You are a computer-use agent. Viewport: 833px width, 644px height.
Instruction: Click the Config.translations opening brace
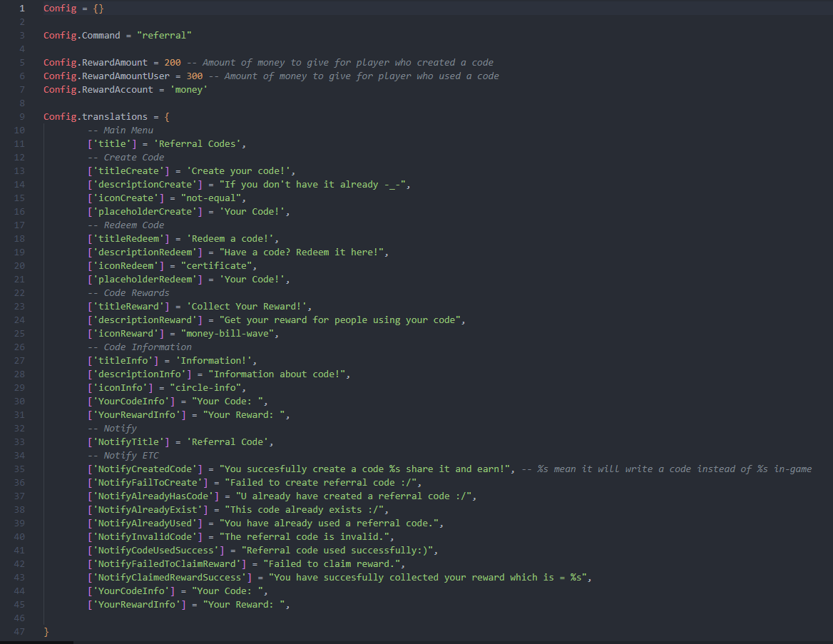click(166, 116)
